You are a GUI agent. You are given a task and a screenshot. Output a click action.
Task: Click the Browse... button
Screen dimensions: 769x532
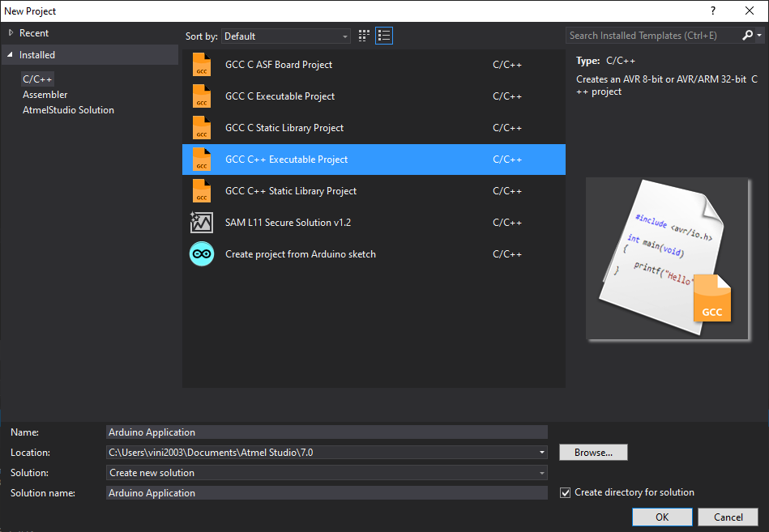click(593, 452)
